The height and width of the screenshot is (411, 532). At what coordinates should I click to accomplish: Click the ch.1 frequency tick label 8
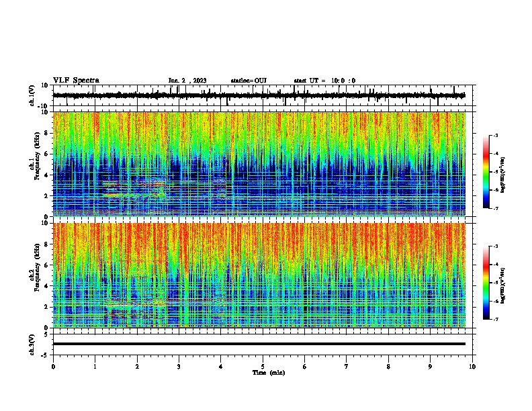click(x=46, y=133)
